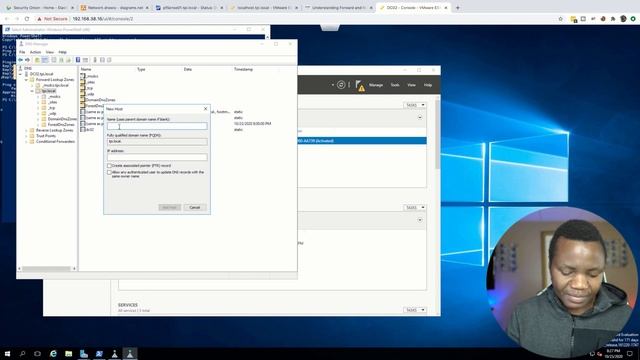
Task: Collapse Forward Lookup Zones node
Action: click(x=27, y=80)
